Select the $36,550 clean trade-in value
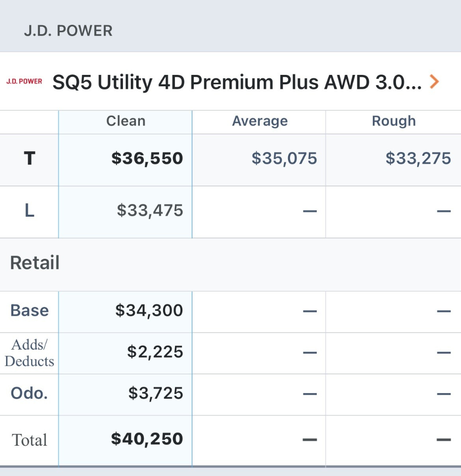461x476 pixels. [x=147, y=159]
